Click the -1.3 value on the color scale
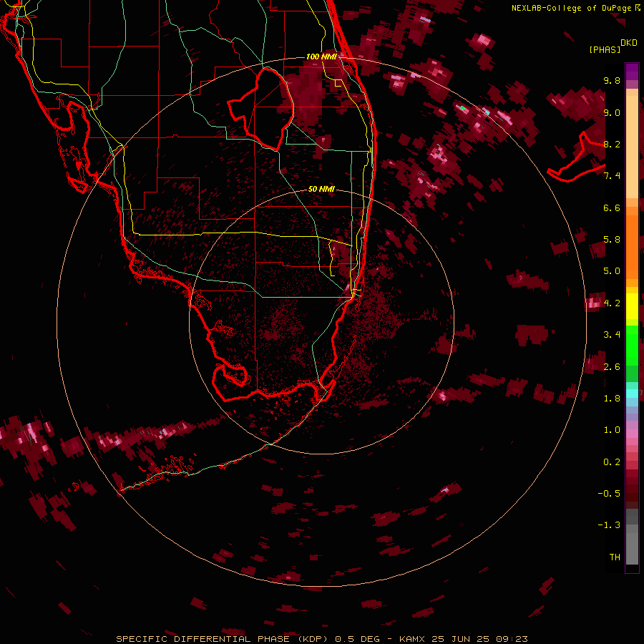Screen dimensions: 644x644 coord(609,525)
